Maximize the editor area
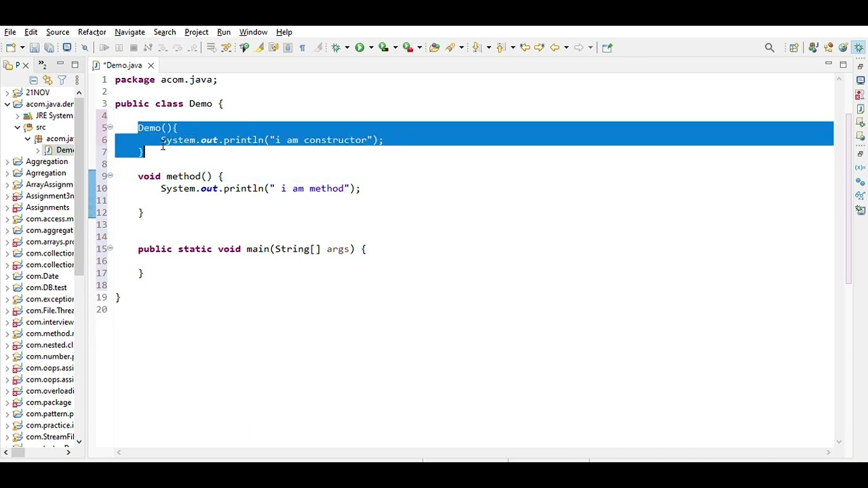 point(843,64)
